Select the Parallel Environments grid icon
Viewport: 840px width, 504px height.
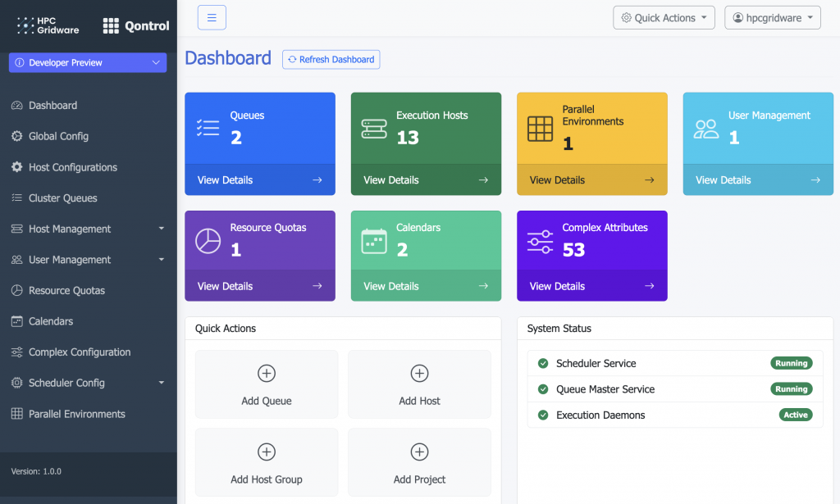click(18, 414)
